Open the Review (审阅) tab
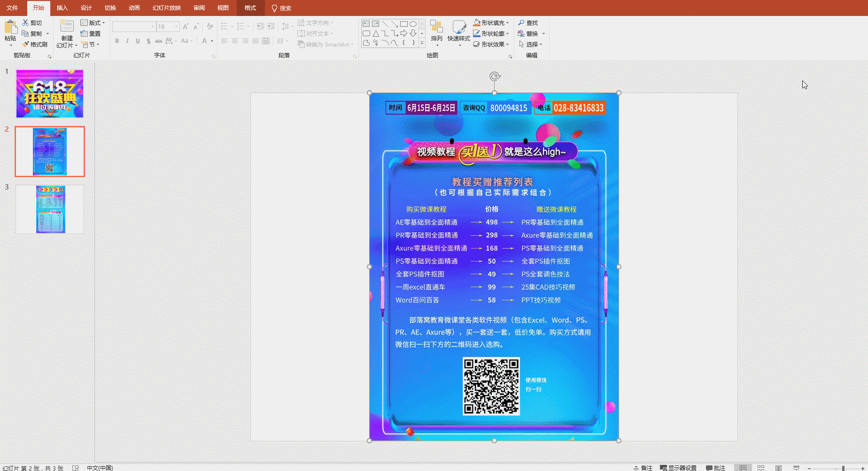The height and width of the screenshot is (471, 868). pyautogui.click(x=199, y=8)
